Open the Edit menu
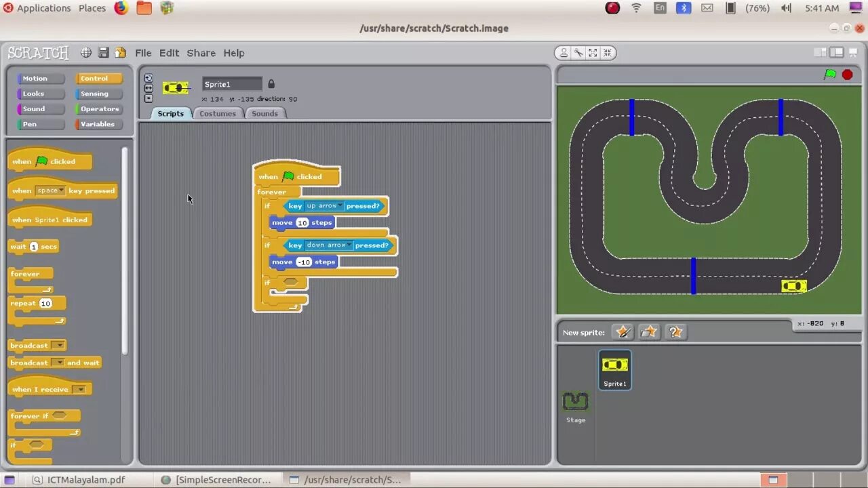The image size is (868, 488). pos(169,53)
